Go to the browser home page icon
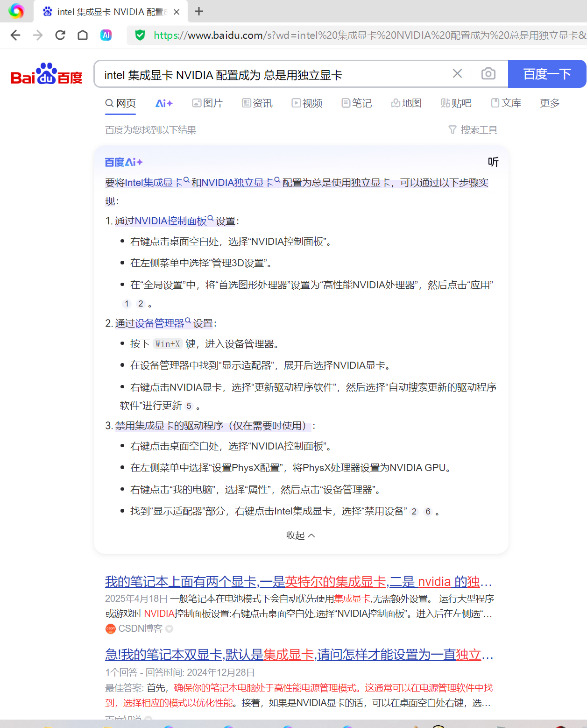 (83, 35)
